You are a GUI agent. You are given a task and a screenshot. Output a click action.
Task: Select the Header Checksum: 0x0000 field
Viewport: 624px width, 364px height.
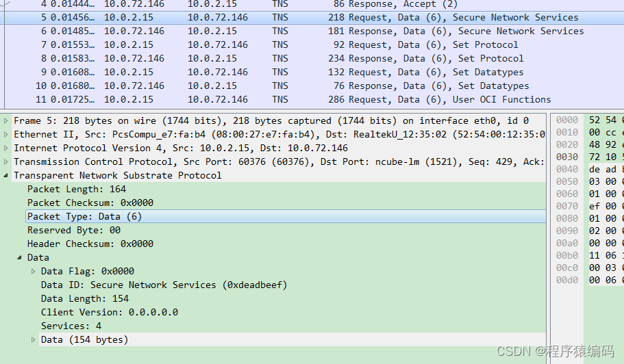click(x=90, y=244)
